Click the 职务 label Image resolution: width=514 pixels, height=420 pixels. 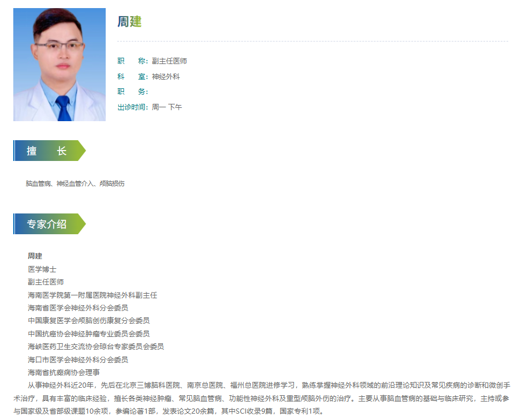pyautogui.click(x=132, y=92)
